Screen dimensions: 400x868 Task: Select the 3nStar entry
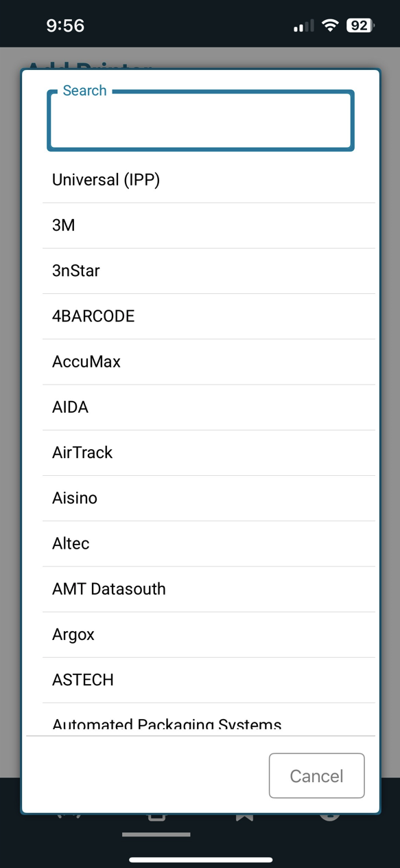pos(209,271)
